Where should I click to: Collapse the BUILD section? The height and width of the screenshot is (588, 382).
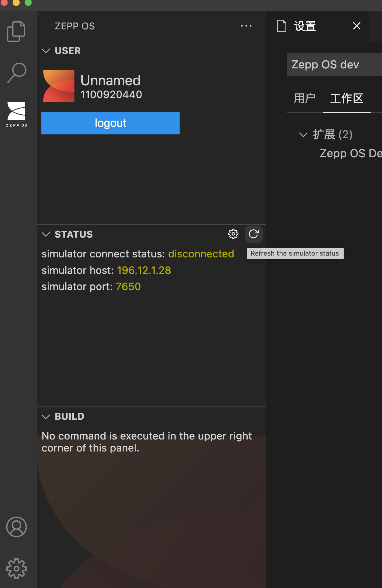pyautogui.click(x=46, y=416)
